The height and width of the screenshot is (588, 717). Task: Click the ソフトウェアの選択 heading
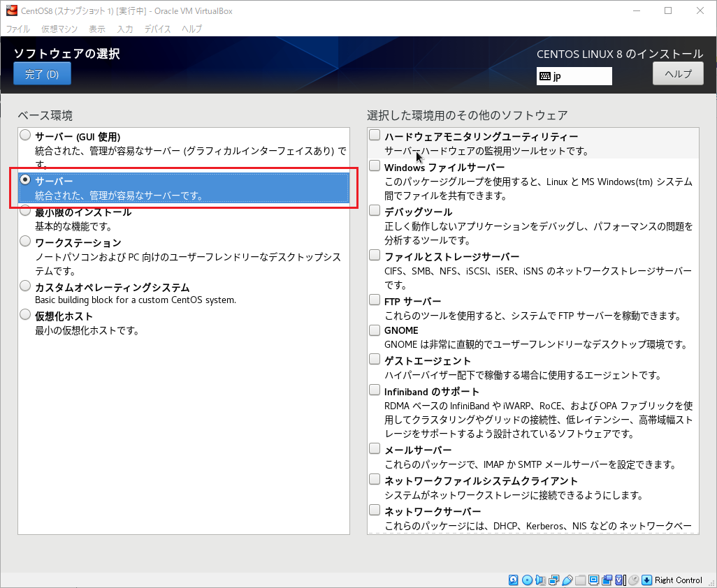[67, 54]
